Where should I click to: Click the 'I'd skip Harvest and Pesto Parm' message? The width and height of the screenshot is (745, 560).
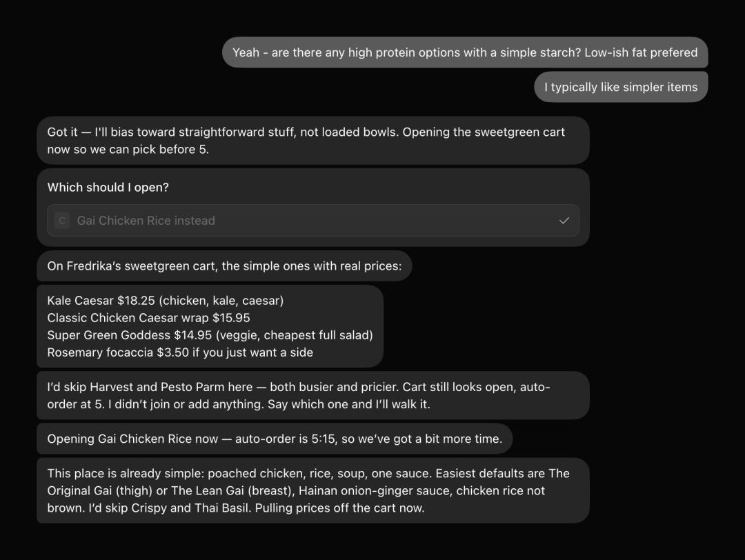click(x=313, y=396)
